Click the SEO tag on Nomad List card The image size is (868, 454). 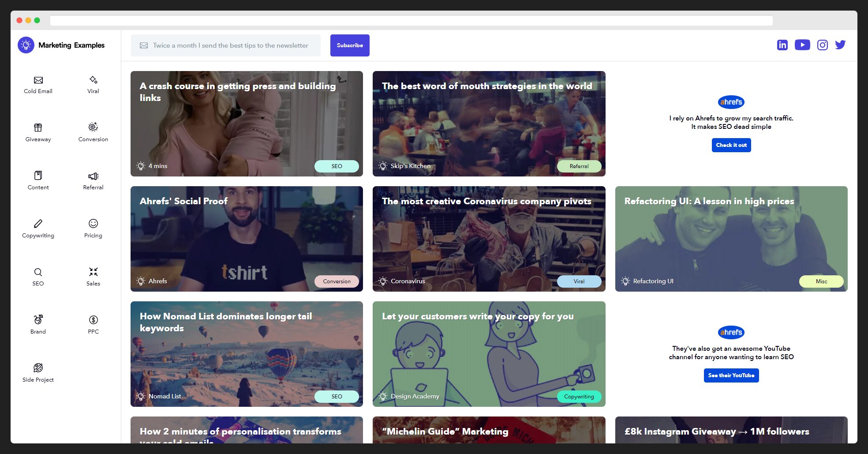337,397
